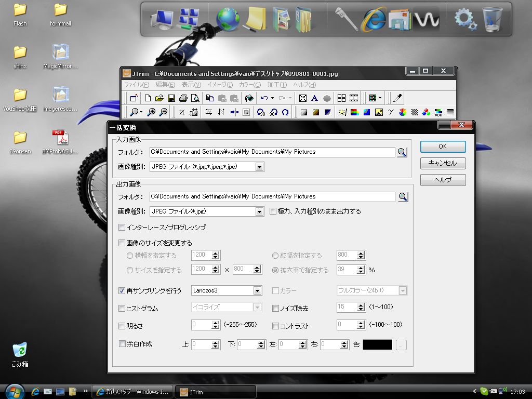
Task: Enable 明るさ checkbox
Action: 122,326
